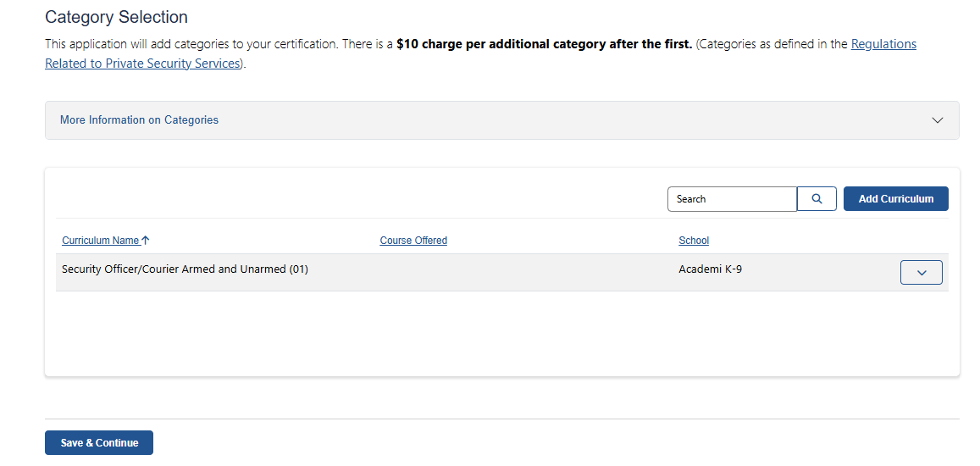Sort by the Curriculum Name column header
The image size is (980, 466).
100,241
